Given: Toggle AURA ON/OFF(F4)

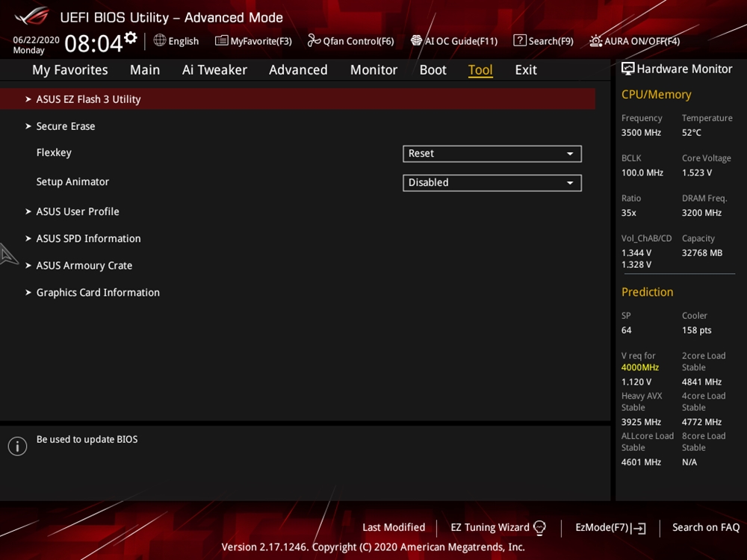Looking at the screenshot, I should [x=634, y=41].
